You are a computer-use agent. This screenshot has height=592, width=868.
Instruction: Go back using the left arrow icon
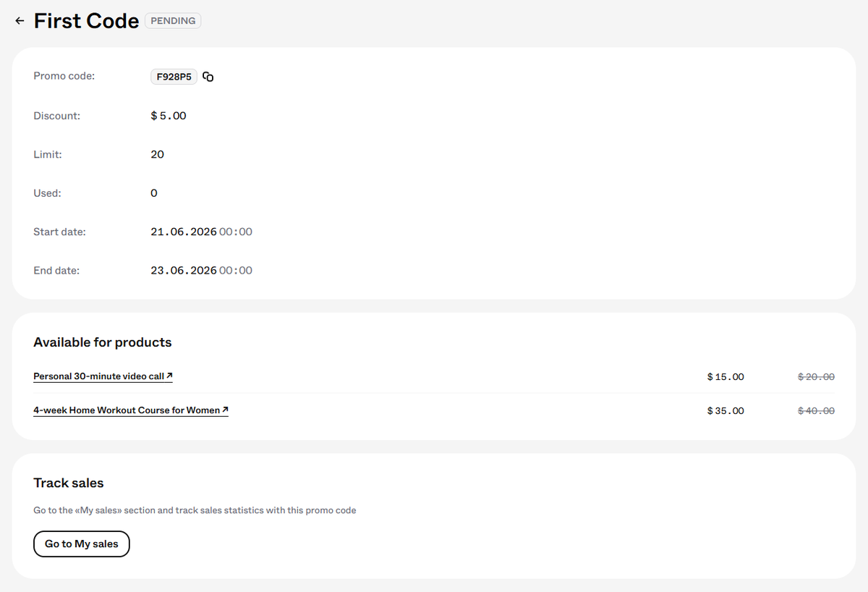point(20,21)
